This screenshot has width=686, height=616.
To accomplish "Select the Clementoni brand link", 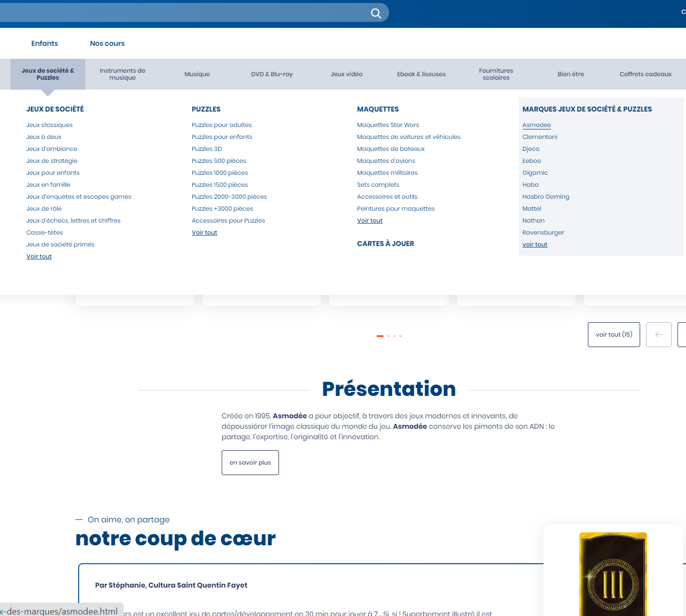I will point(540,137).
